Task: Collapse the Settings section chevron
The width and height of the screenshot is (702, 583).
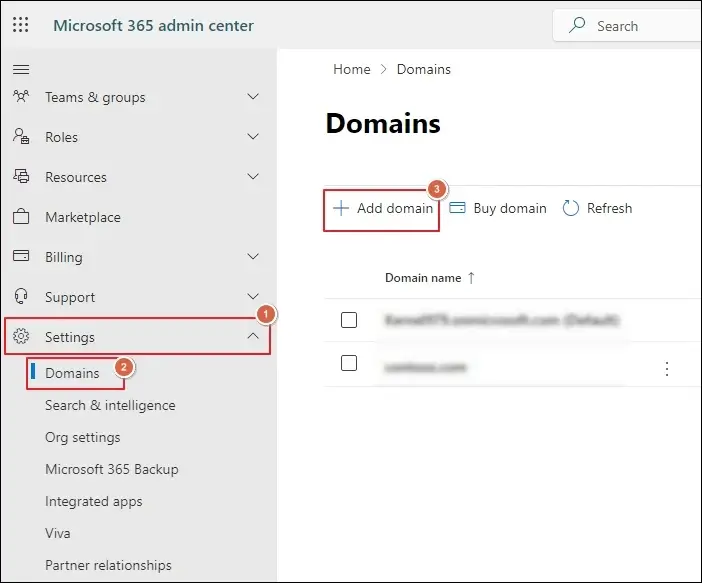Action: [x=253, y=336]
